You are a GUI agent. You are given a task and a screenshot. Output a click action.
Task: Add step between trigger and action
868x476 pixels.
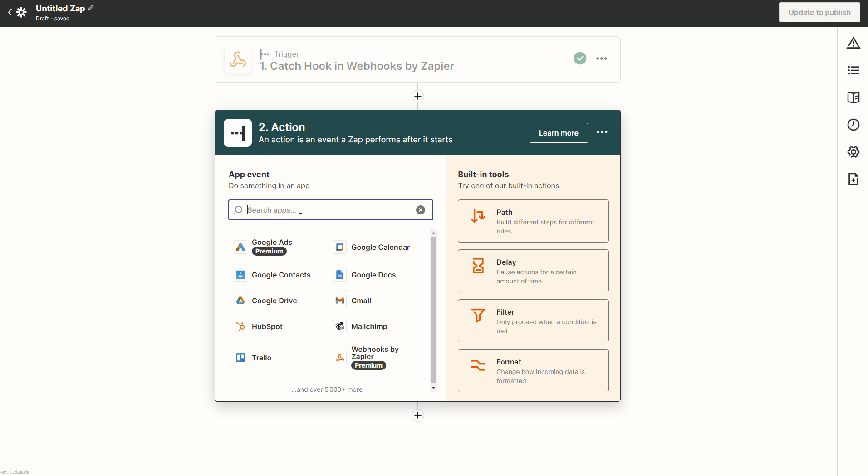tap(418, 96)
